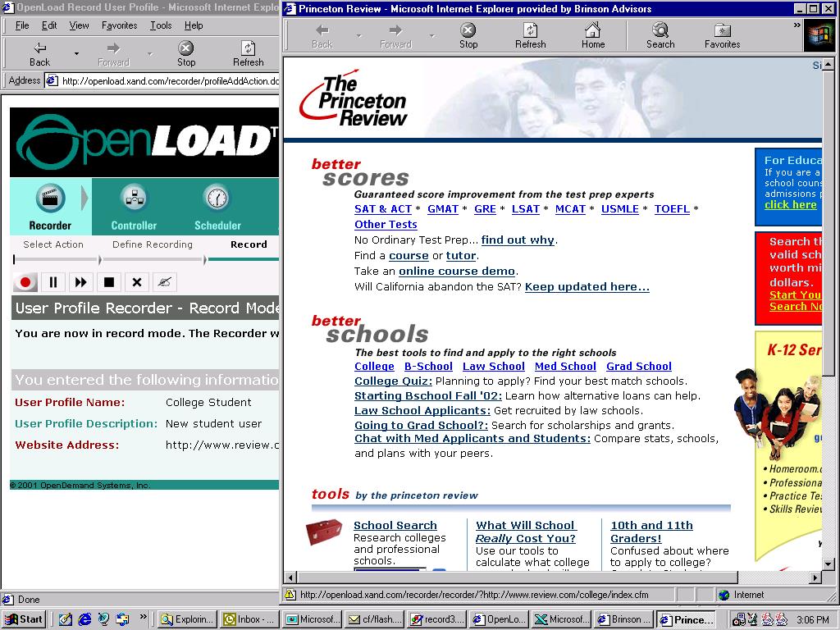Viewport: 840px width, 630px height.
Task: Click the vertical scrollbar down arrow in Princeton window
Action: (x=829, y=564)
